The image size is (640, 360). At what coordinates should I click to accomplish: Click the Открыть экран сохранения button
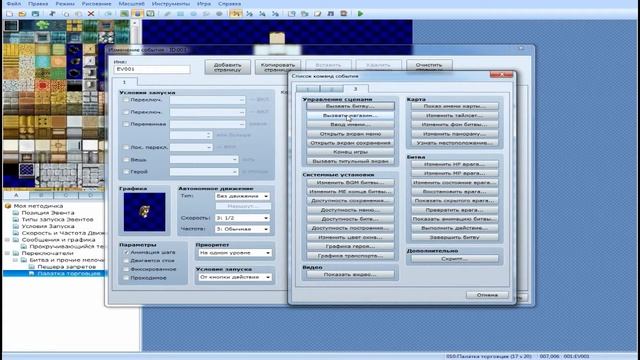[x=350, y=143]
